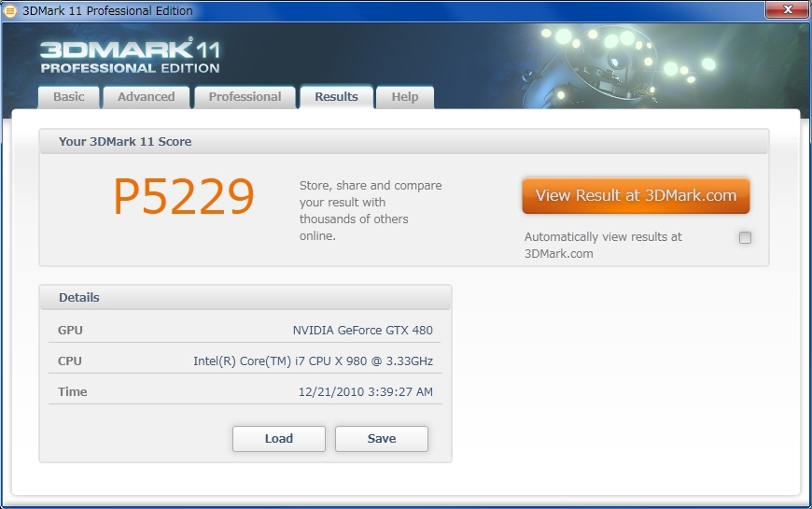
Task: Click the Load button
Action: (279, 439)
